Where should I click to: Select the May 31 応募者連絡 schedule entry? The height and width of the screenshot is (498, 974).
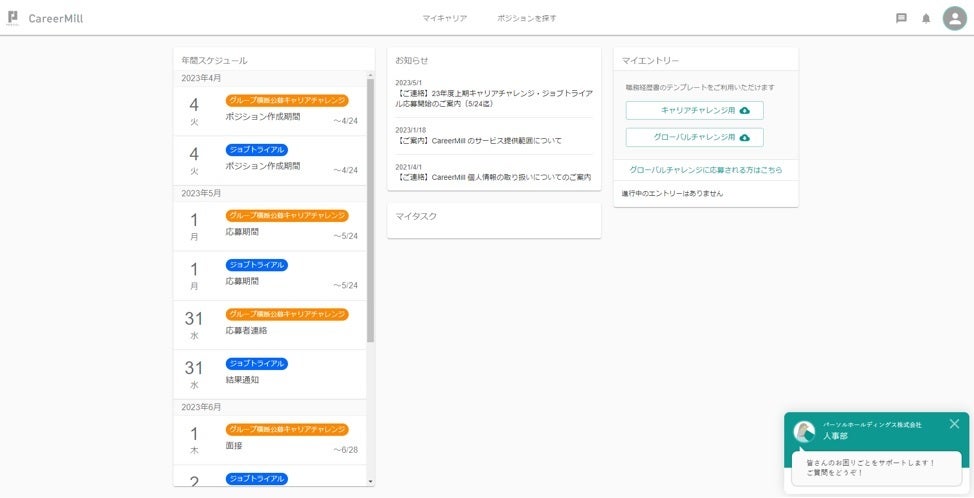coord(268,324)
